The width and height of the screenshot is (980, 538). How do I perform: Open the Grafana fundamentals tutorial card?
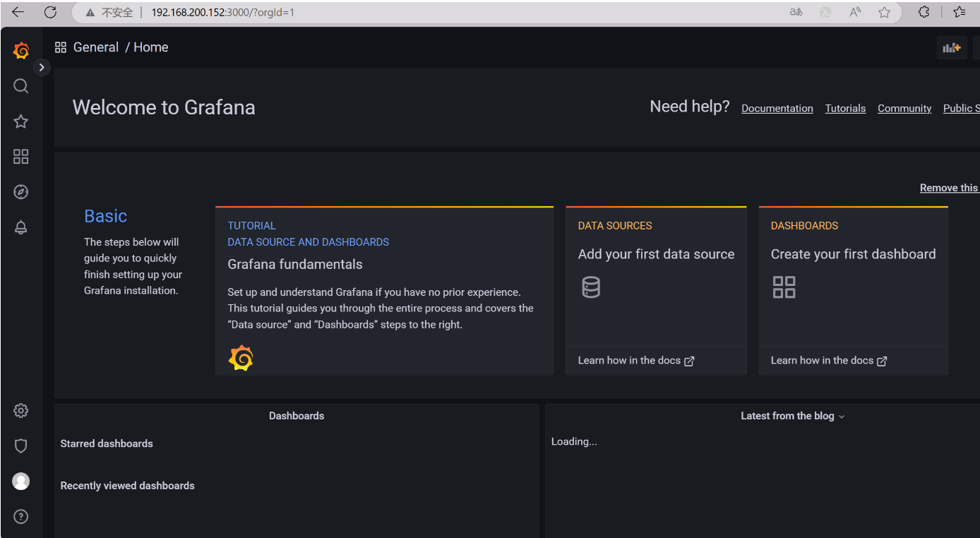click(384, 291)
